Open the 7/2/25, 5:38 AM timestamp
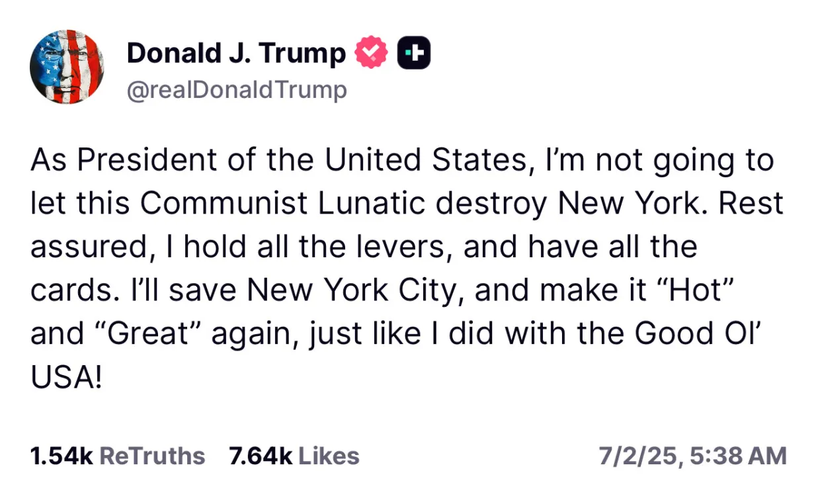 [x=692, y=456]
